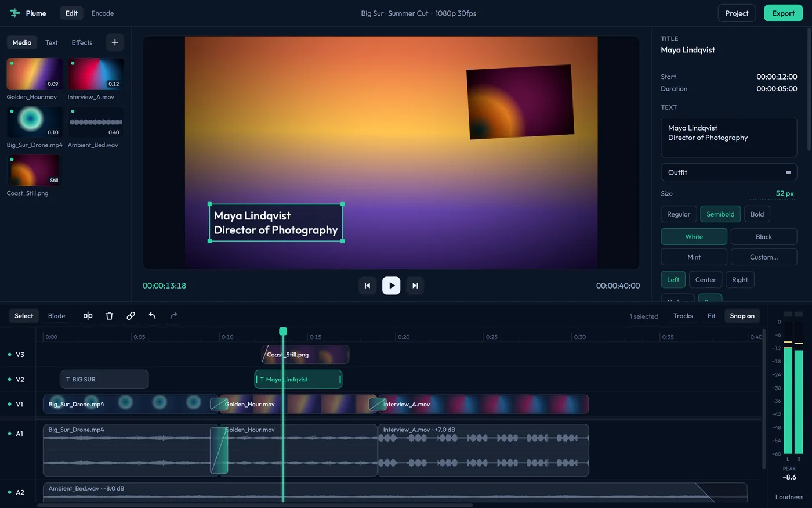Select the Interview_A.mov media thumbnail
Screen dimensions: 812x508
[x=96, y=74]
